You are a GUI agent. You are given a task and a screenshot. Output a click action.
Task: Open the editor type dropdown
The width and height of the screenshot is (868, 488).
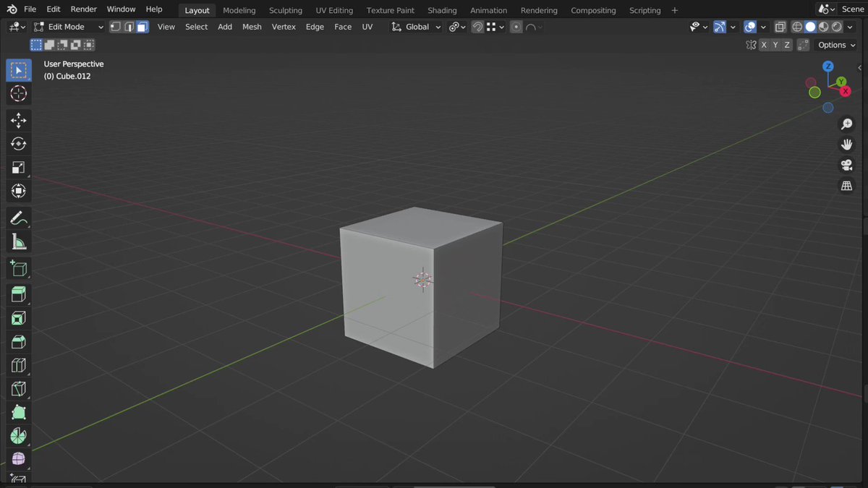coord(17,27)
